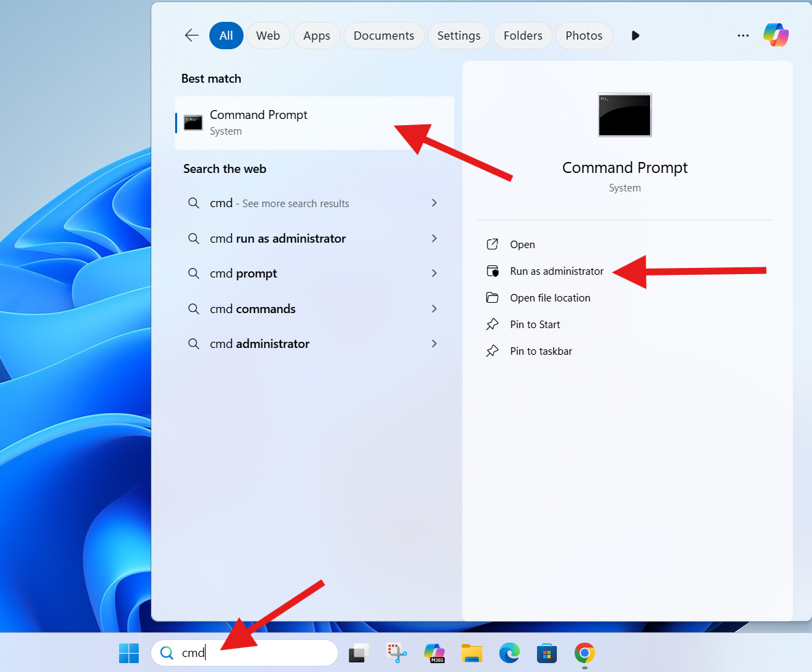Launch Google Chrome from the taskbar

pos(584,653)
